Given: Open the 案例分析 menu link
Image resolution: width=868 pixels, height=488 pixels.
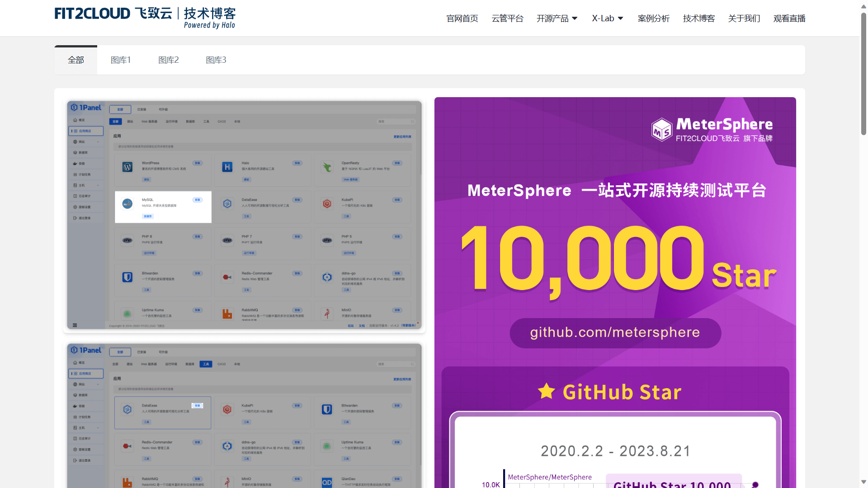Looking at the screenshot, I should pos(653,19).
